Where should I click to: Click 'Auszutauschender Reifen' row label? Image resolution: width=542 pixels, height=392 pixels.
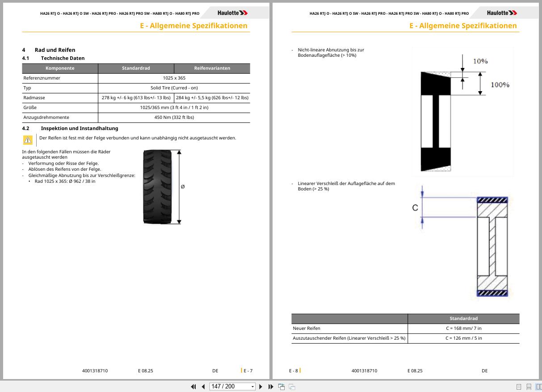click(349, 338)
